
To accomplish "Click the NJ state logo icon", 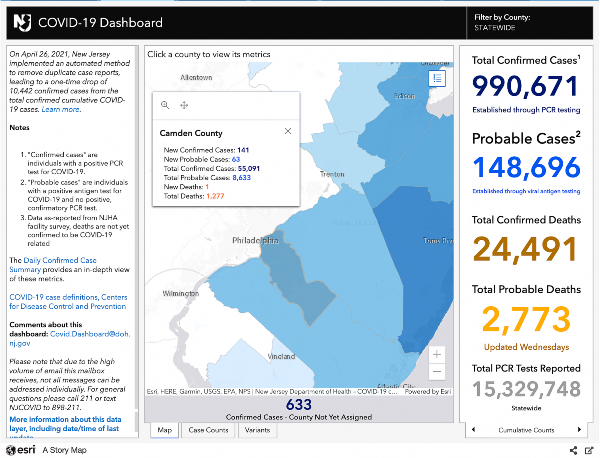I will [x=22, y=23].
